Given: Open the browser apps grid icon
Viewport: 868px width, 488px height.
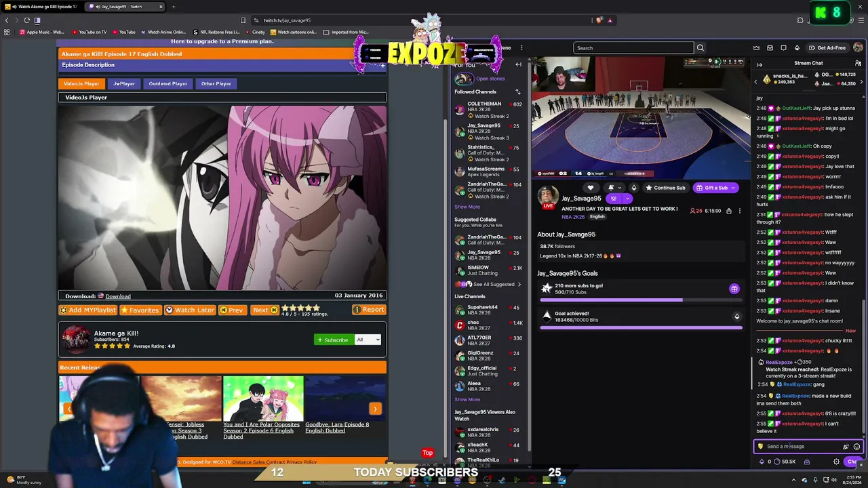Looking at the screenshot, I should [7, 32].
